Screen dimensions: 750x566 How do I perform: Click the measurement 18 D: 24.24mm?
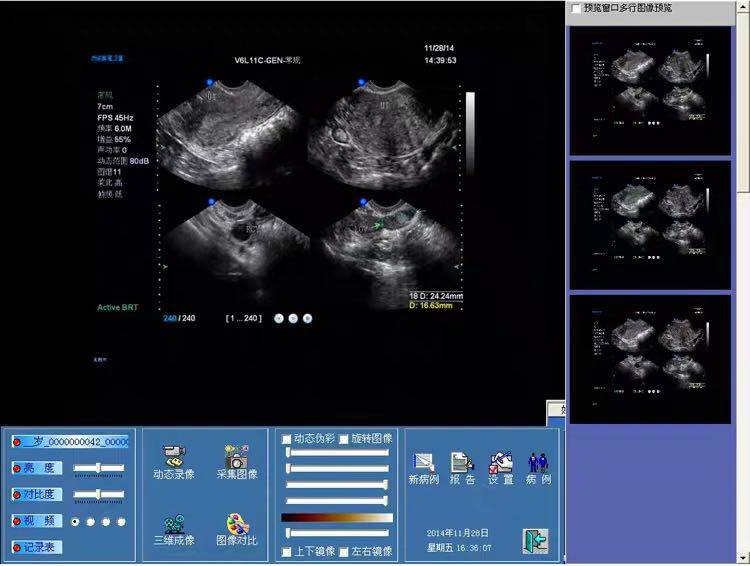coord(436,296)
